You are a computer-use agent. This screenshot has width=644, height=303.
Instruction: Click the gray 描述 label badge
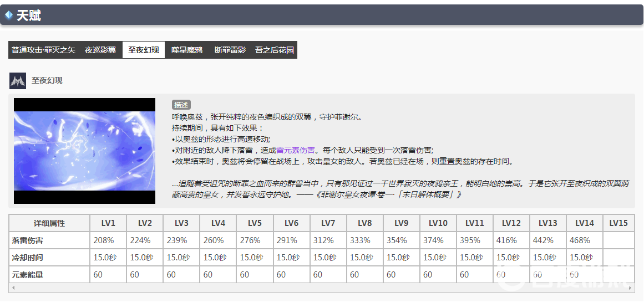pos(181,105)
